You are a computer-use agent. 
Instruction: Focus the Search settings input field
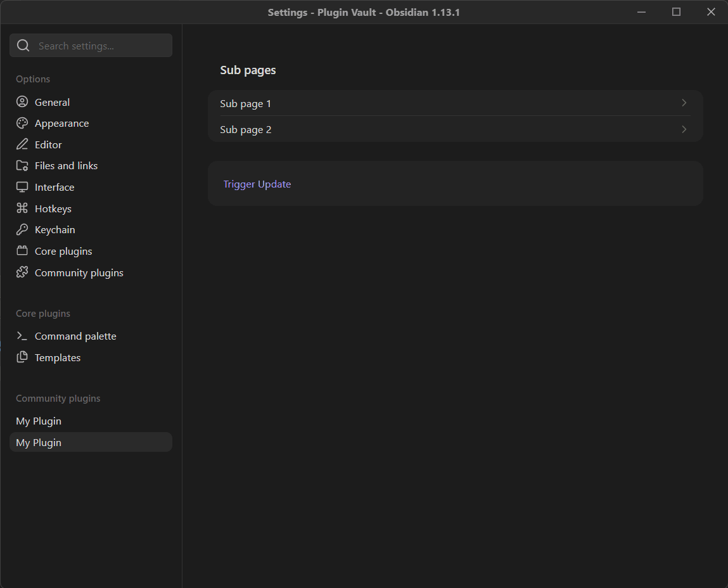[91, 46]
